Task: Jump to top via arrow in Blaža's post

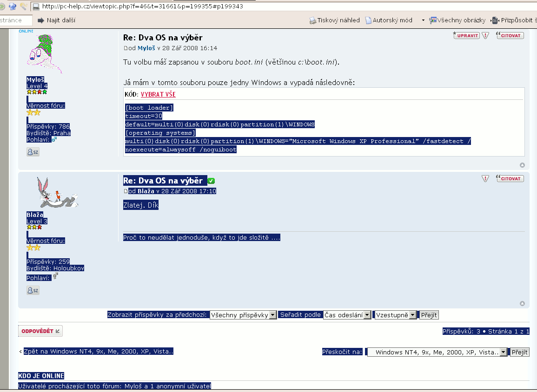Action: coord(522,303)
